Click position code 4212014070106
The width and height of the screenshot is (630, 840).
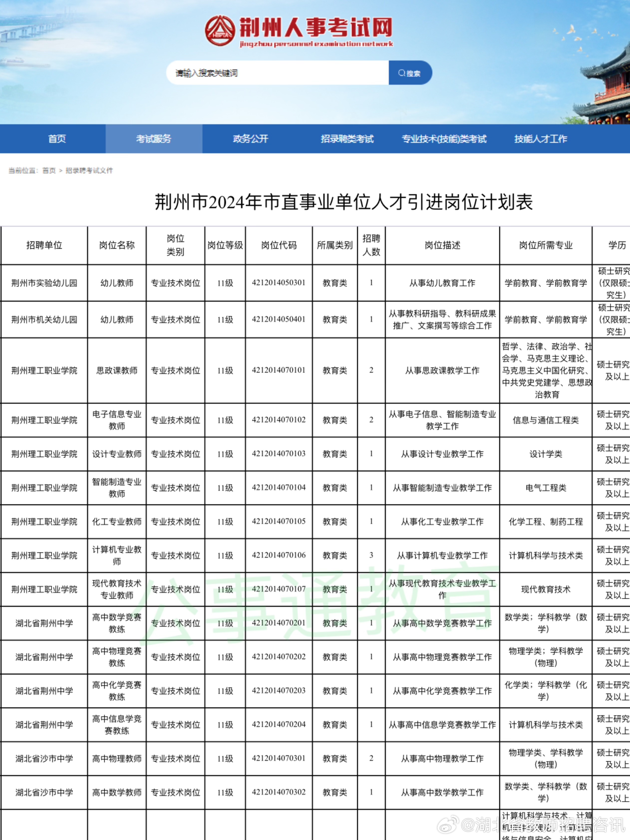[x=279, y=555]
